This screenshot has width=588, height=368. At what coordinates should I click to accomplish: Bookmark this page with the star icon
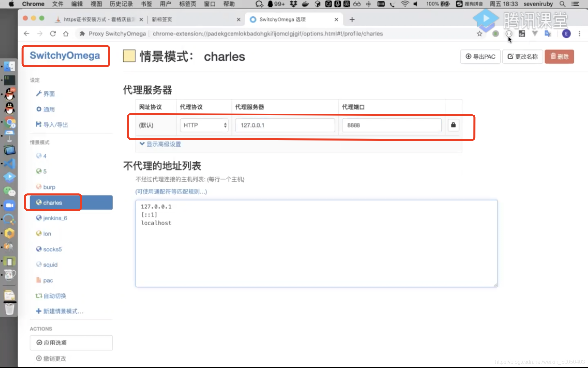click(479, 34)
